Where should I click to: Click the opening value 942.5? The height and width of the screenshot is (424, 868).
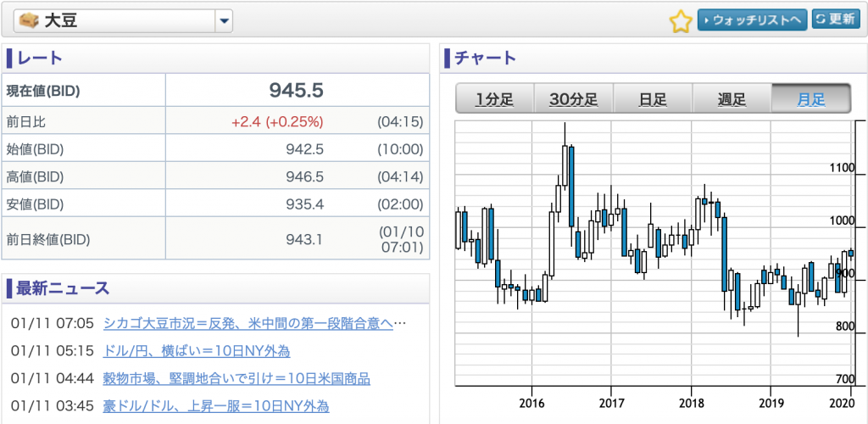(305, 149)
